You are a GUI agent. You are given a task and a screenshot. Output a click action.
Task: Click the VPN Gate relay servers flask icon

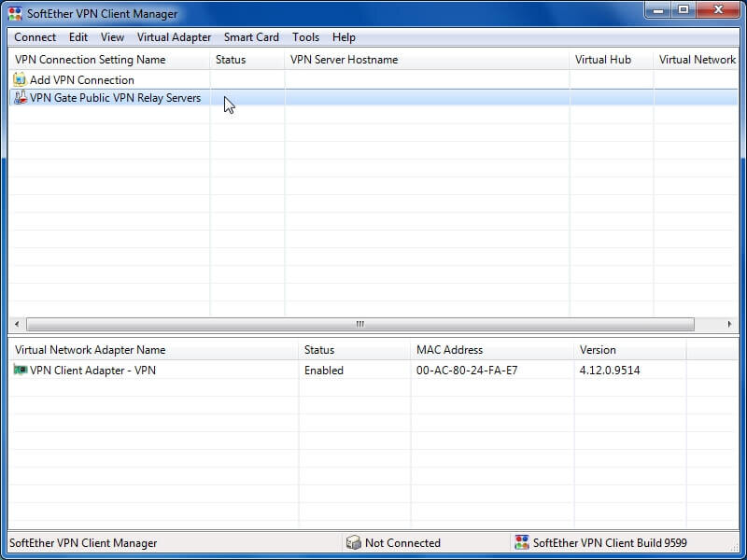20,98
